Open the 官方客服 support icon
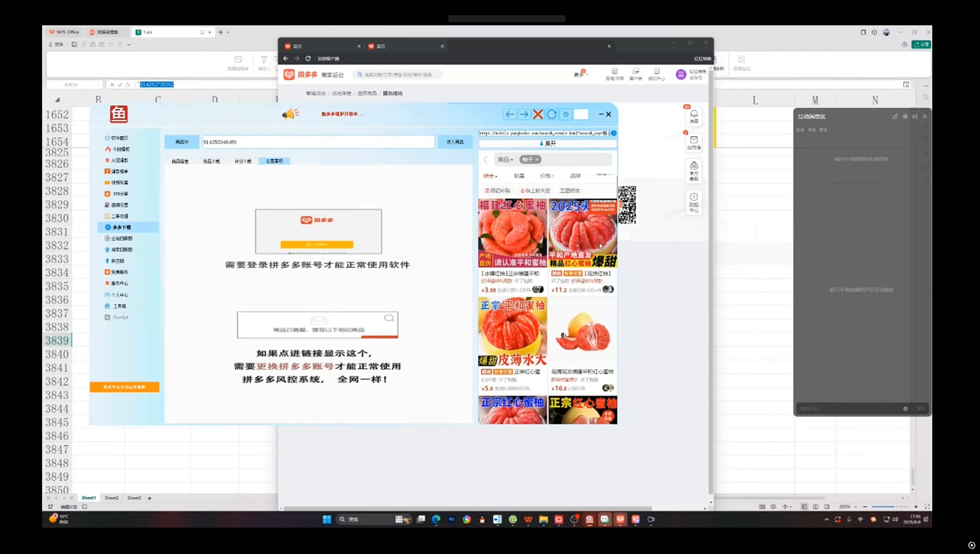This screenshot has height=554, width=980. (694, 171)
